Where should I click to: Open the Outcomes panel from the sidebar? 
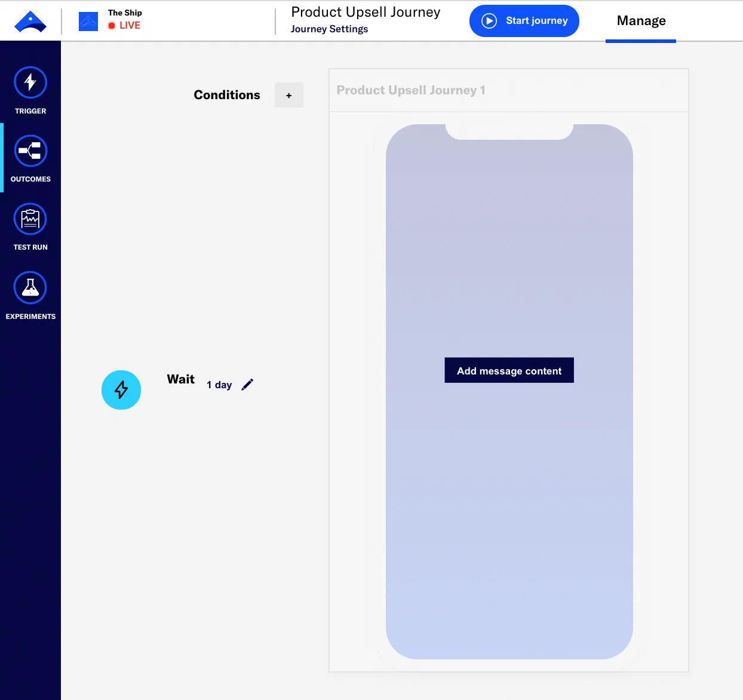(30, 157)
